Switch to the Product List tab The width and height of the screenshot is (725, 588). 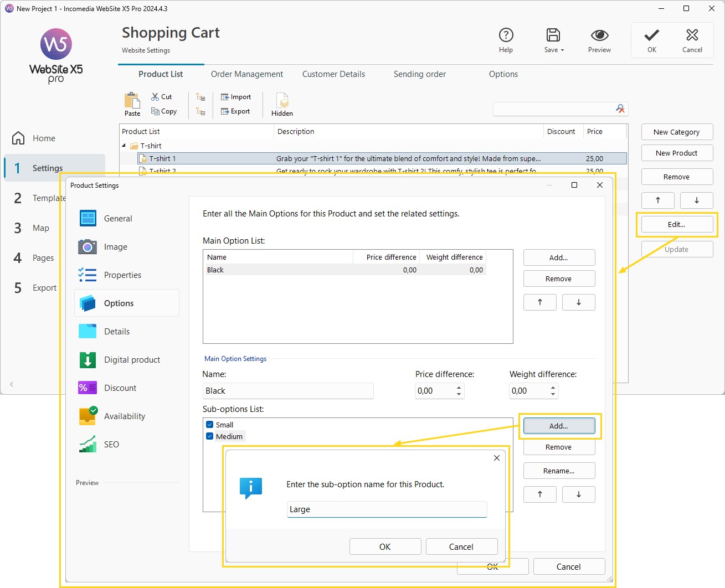[161, 74]
